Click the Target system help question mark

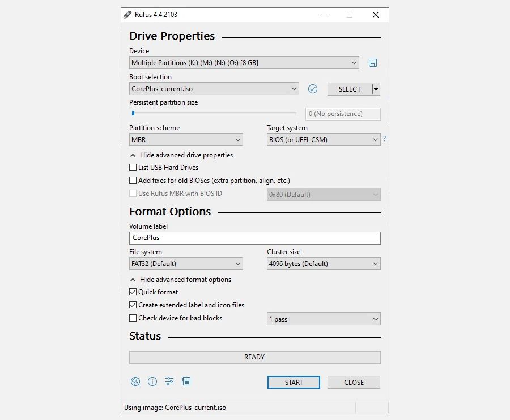point(384,139)
